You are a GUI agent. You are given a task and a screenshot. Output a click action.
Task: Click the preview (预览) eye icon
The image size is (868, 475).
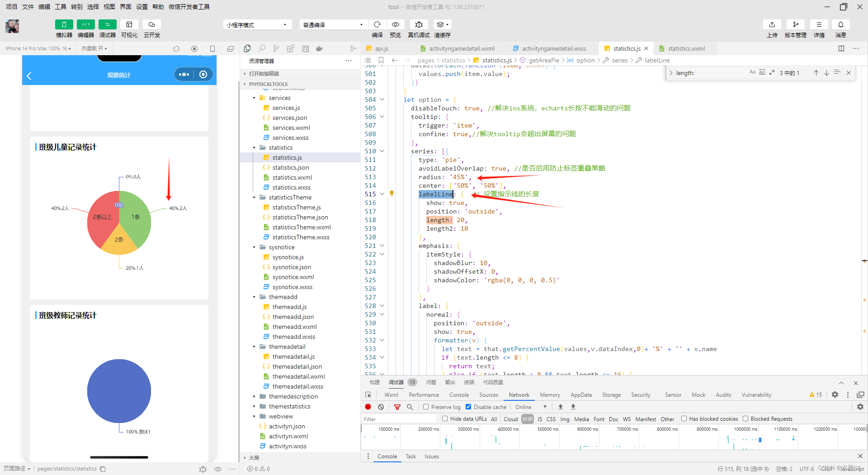coord(396,24)
